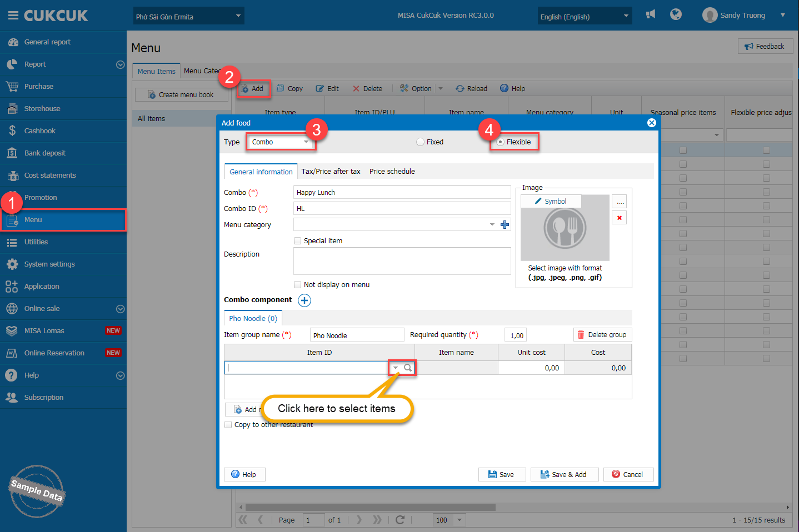Screen dimensions: 799x532
Task: Click the plus icon beside Combo component
Action: (304, 300)
